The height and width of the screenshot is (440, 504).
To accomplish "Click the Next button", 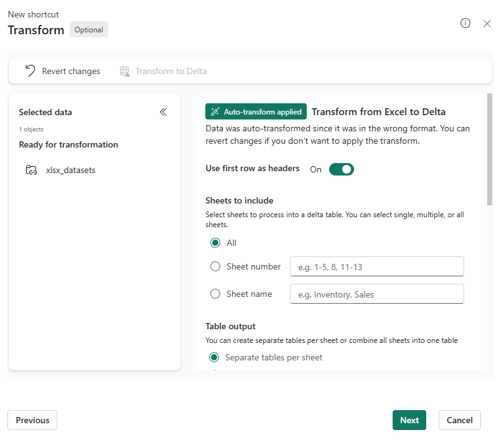I will point(409,420).
